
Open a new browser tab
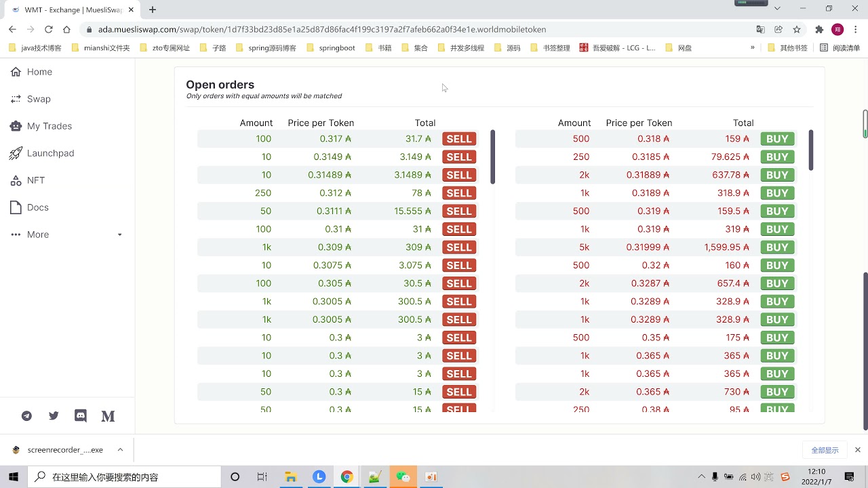click(153, 9)
